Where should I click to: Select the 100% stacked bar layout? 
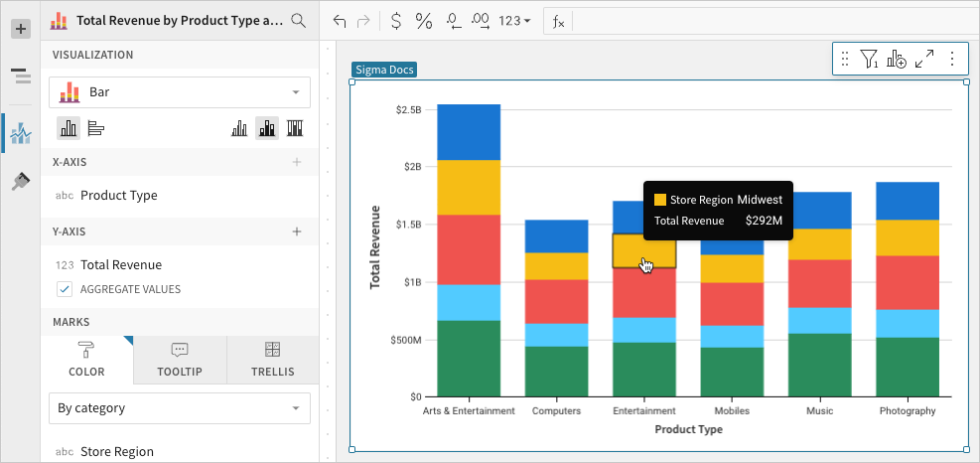[295, 128]
